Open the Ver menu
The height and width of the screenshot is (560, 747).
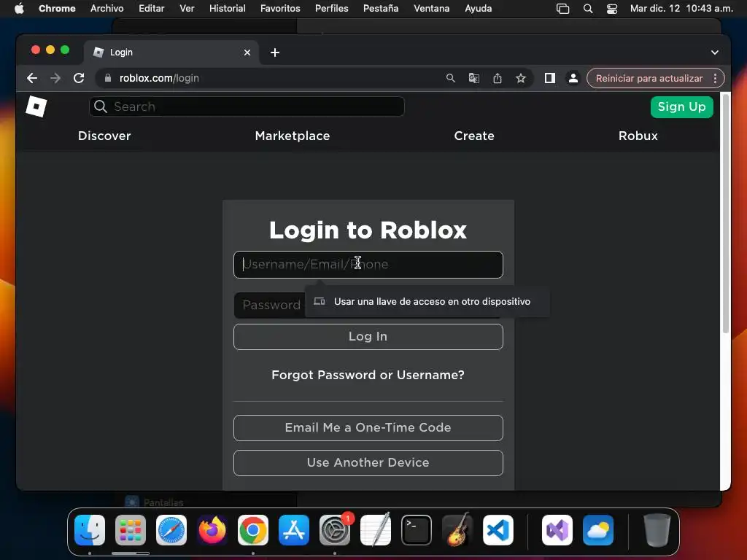(187, 8)
